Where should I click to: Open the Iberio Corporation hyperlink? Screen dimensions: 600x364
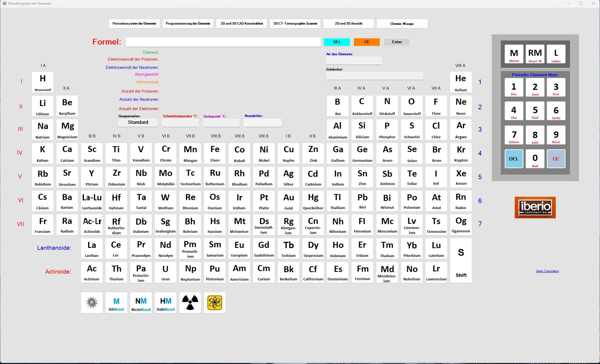(x=547, y=271)
